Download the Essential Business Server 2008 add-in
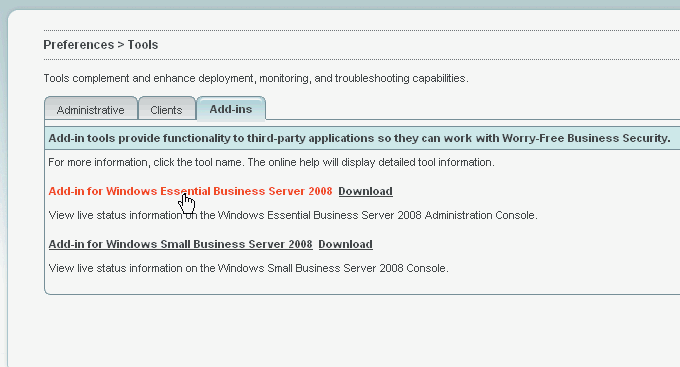680x367 pixels. point(366,191)
